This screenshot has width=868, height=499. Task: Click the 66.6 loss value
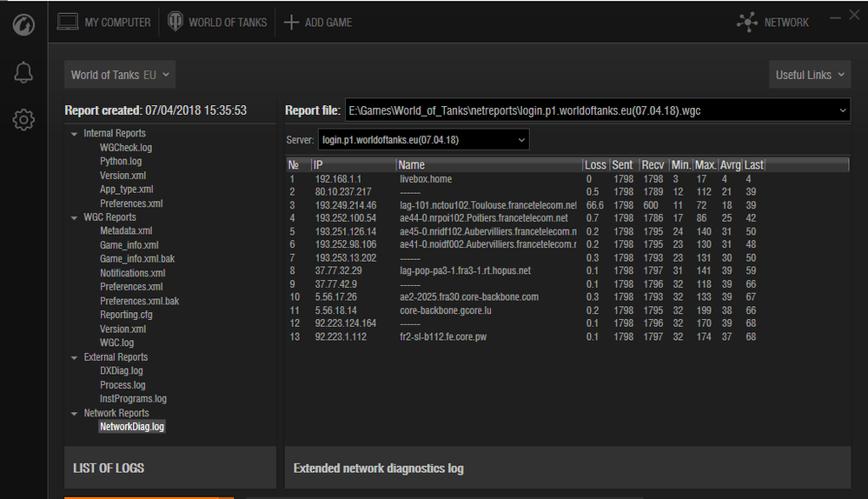[594, 205]
